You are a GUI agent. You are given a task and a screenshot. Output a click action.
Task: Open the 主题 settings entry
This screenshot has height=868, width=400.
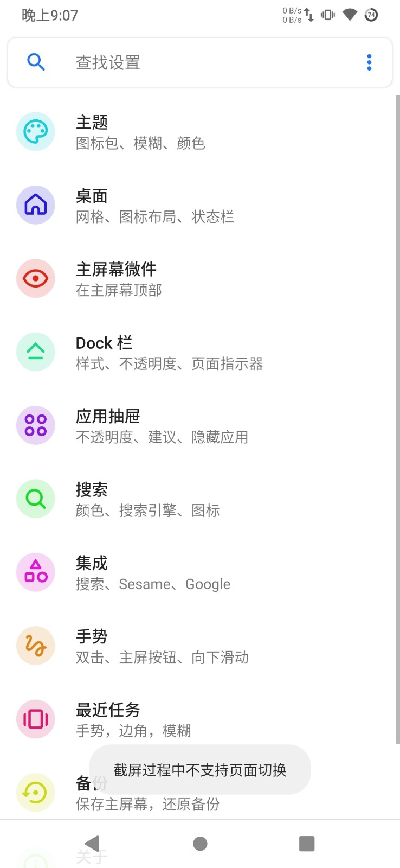click(x=200, y=132)
